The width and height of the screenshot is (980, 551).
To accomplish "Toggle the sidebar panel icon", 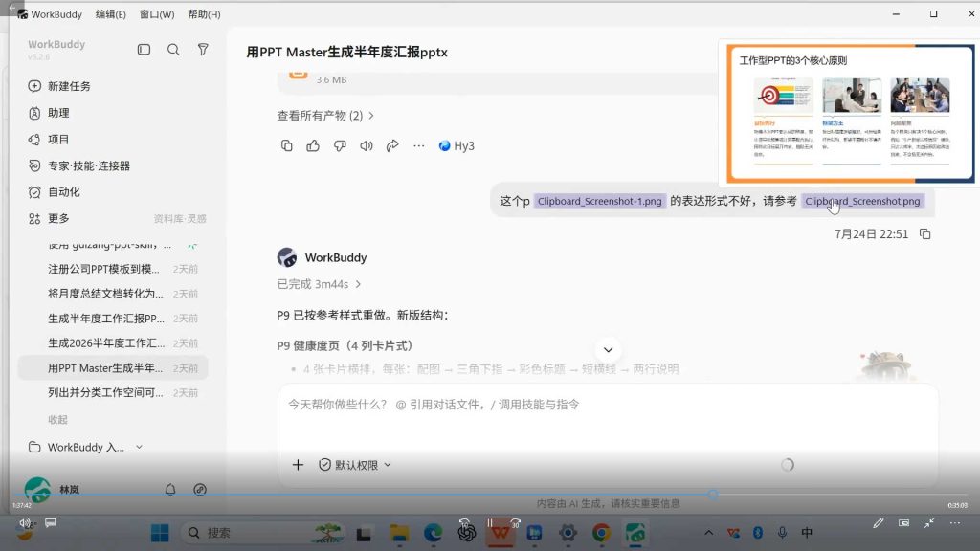I will [x=144, y=50].
